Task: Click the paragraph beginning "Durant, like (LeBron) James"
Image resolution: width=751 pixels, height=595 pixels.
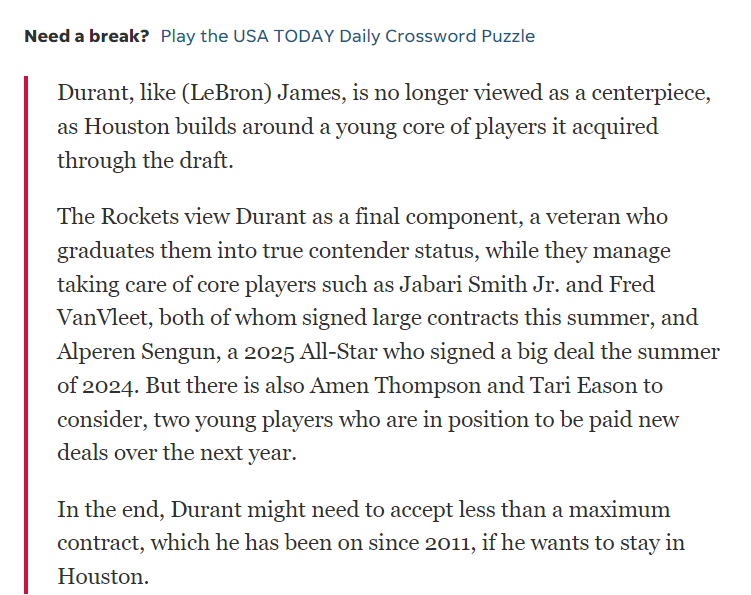Action: (384, 126)
